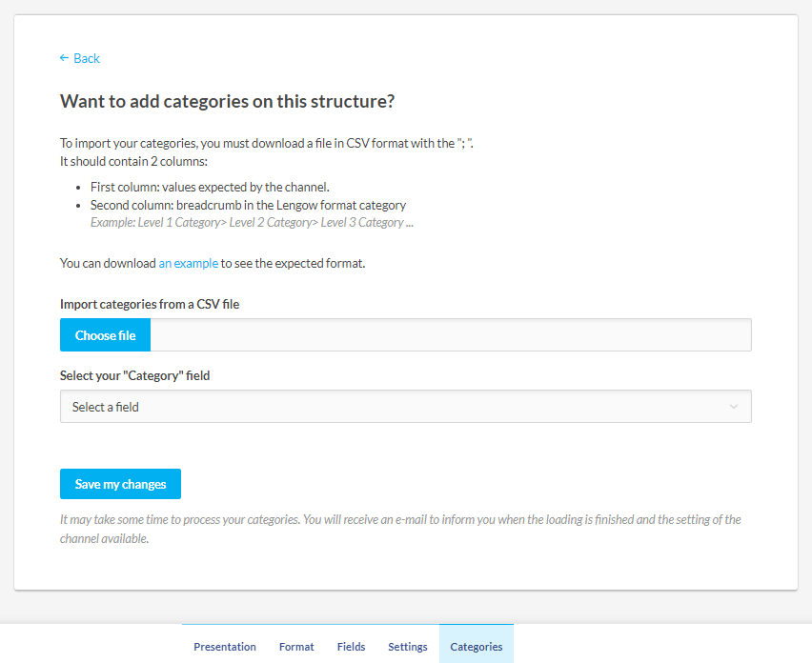Click the "Want to add categories" heading
Viewport: 812px width, 663px height.
click(x=227, y=101)
